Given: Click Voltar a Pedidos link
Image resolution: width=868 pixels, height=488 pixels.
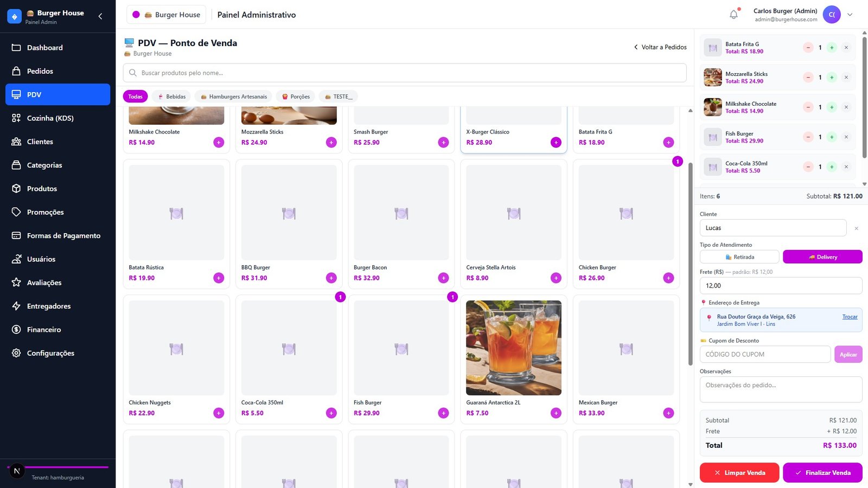Looking at the screenshot, I should (x=660, y=47).
